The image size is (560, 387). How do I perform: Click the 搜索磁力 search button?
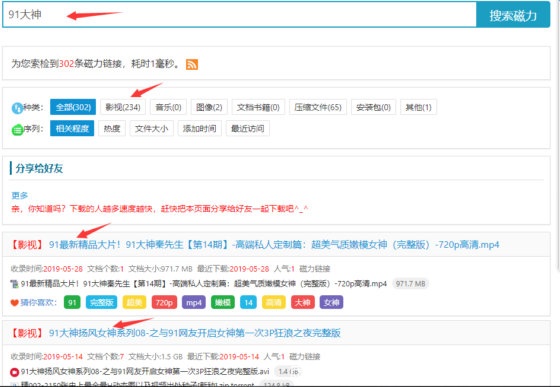(513, 15)
